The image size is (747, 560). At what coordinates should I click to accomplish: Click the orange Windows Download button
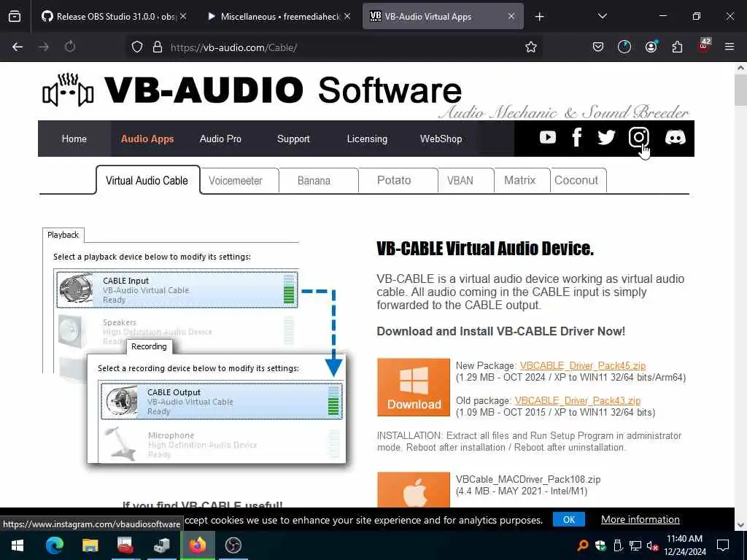tap(414, 387)
